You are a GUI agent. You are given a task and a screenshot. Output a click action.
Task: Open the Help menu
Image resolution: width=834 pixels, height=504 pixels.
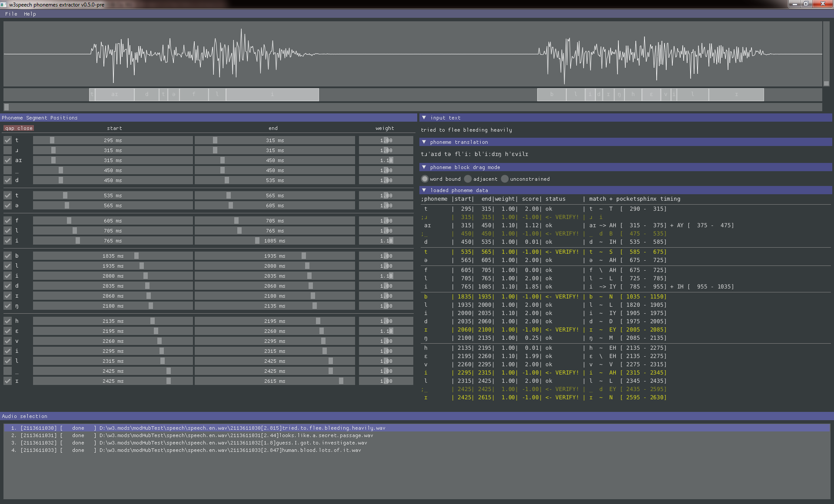click(30, 14)
